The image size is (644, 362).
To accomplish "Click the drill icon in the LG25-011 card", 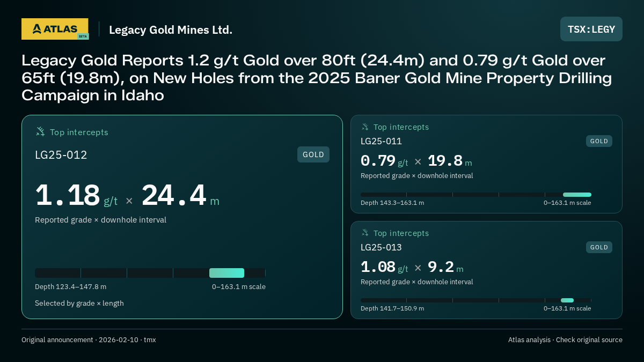I will pyautogui.click(x=365, y=127).
